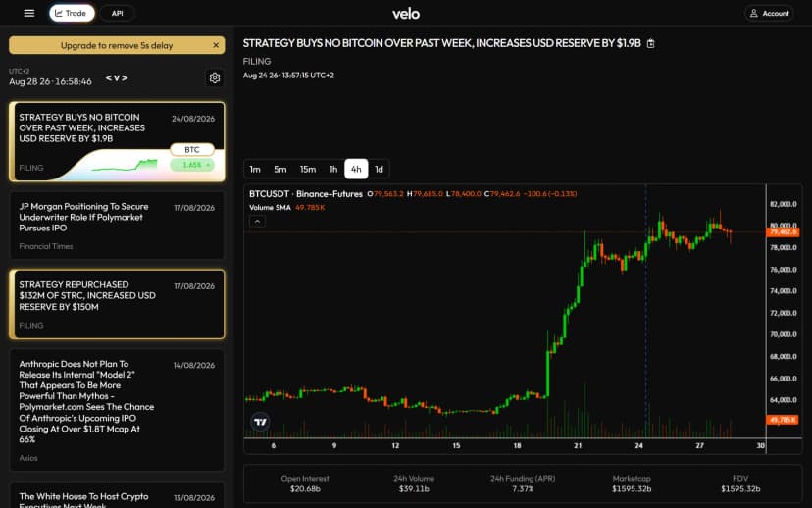
Task: Open the Account menu
Action: point(770,13)
